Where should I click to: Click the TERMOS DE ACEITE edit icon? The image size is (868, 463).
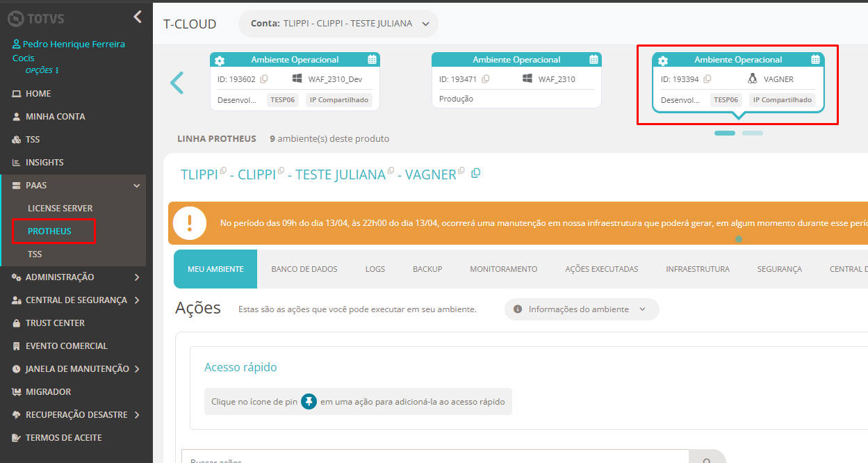point(17,438)
